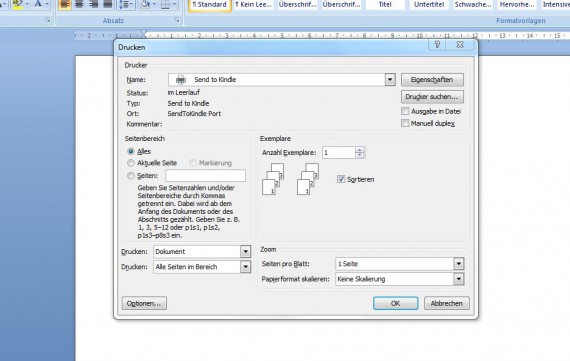
Task: Open the highlight color dropdown arrow
Action: (x=27, y=4)
